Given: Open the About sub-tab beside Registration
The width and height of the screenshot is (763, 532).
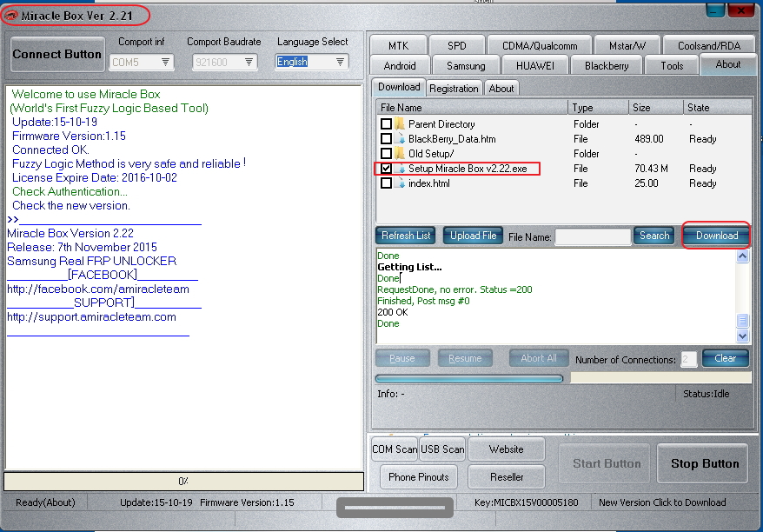Looking at the screenshot, I should click(501, 88).
